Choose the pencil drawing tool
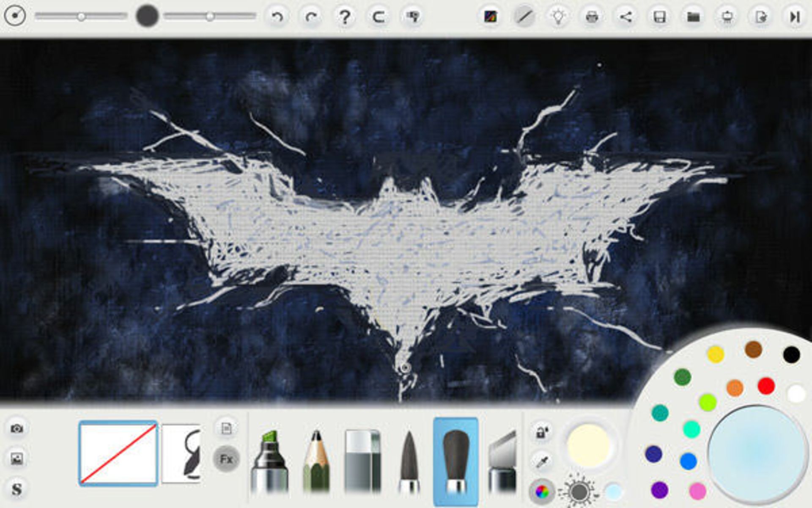 (x=316, y=461)
